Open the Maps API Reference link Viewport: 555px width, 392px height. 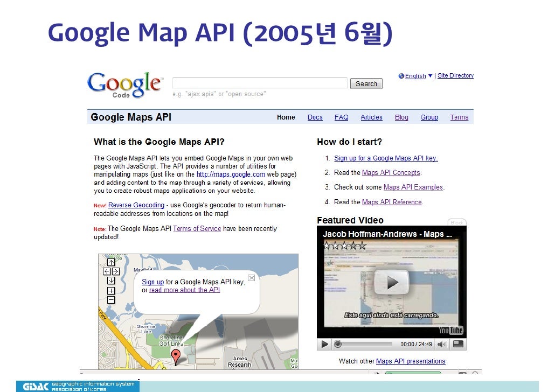point(392,202)
